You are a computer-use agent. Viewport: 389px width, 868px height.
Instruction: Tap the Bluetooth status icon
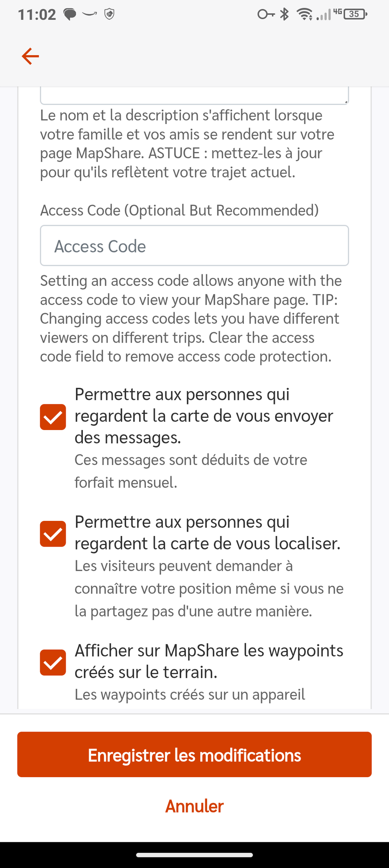tap(285, 14)
